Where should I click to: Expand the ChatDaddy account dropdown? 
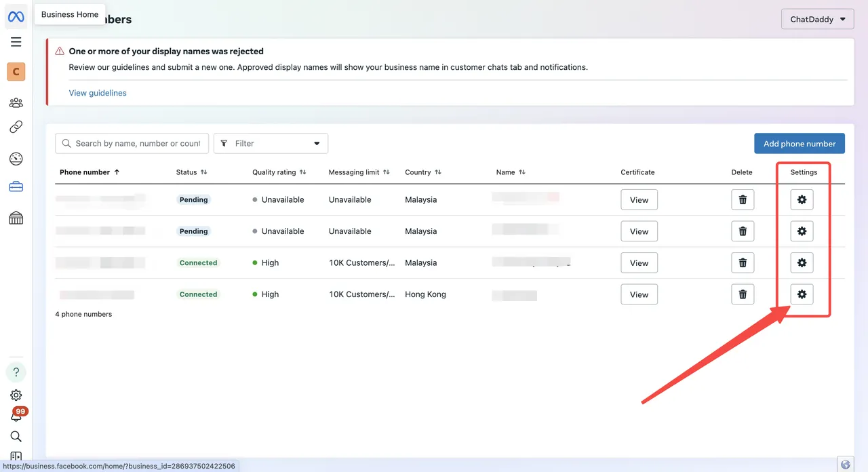point(817,19)
